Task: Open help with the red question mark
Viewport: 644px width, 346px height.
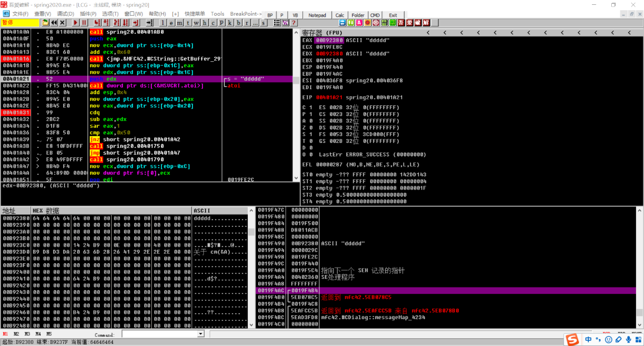Action: click(294, 23)
